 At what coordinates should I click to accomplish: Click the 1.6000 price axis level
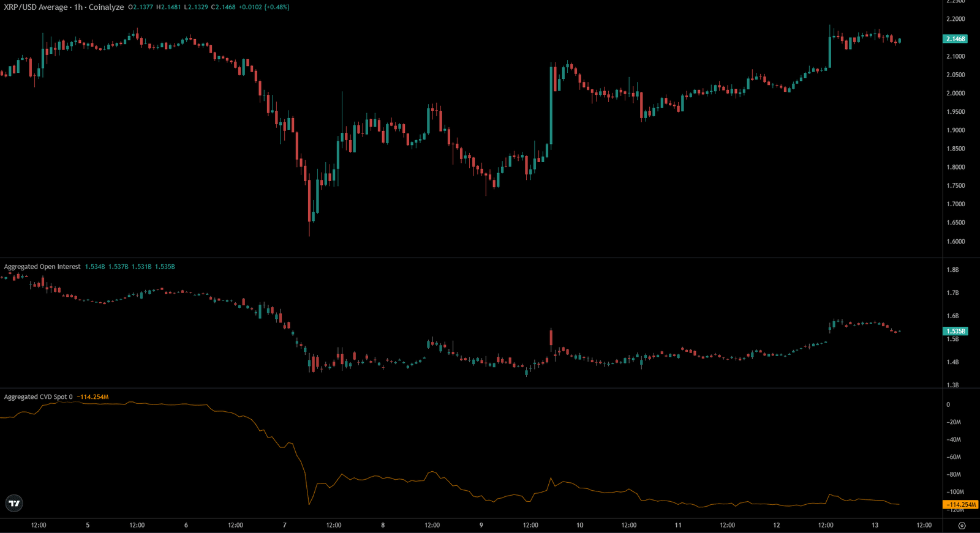click(x=956, y=241)
